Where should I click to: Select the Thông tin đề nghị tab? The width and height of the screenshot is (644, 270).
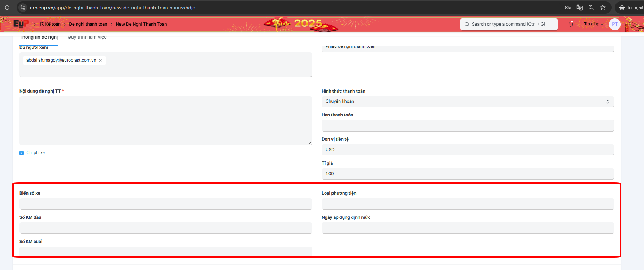coord(39,37)
